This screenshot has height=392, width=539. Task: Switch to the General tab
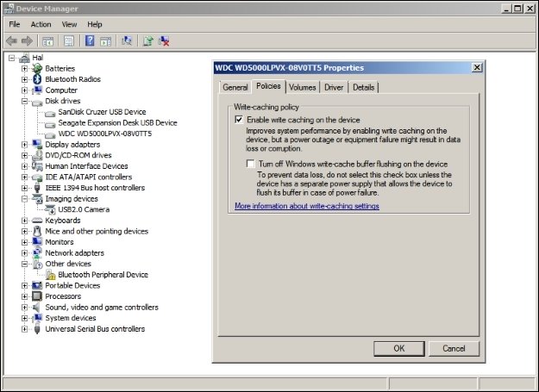click(x=235, y=87)
